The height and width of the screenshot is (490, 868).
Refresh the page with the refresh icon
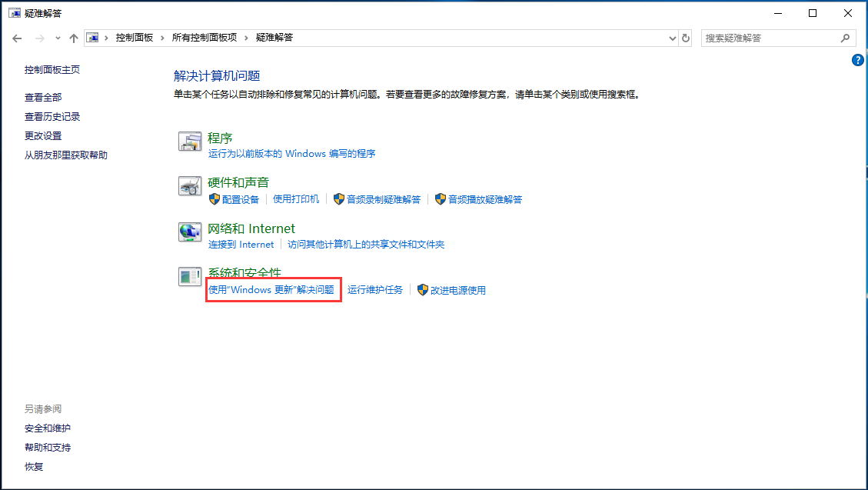[685, 37]
